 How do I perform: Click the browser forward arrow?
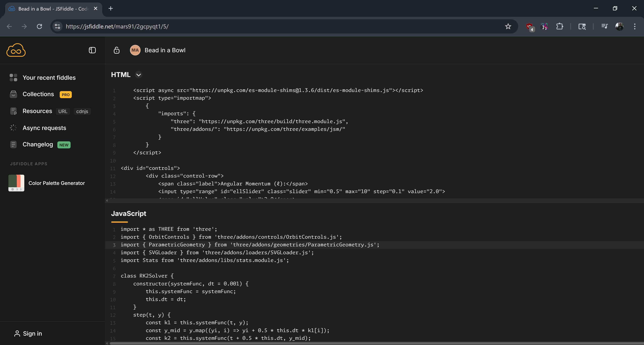[24, 26]
